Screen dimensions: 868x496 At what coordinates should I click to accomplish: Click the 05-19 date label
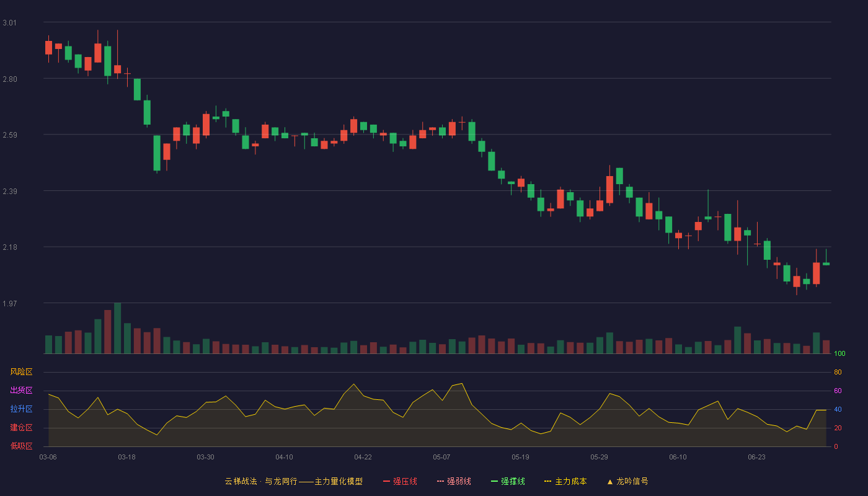coord(520,457)
